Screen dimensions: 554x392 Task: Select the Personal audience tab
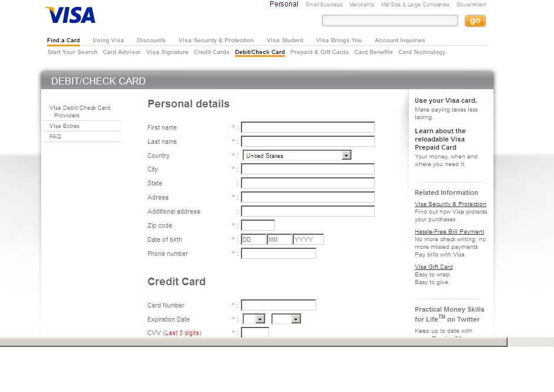(284, 4)
